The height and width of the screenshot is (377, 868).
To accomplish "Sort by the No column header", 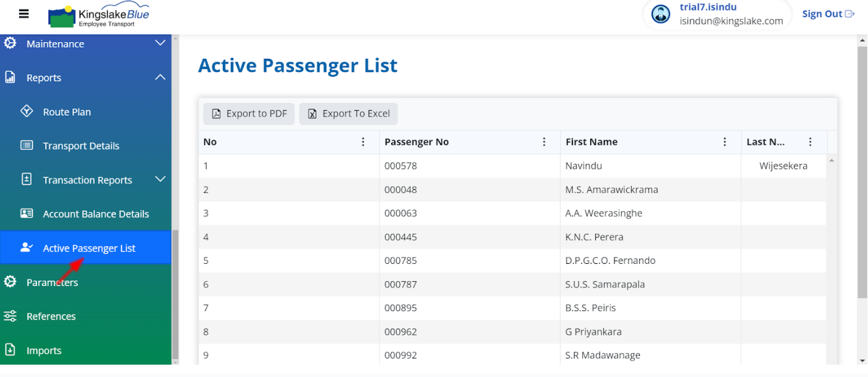I will [210, 142].
